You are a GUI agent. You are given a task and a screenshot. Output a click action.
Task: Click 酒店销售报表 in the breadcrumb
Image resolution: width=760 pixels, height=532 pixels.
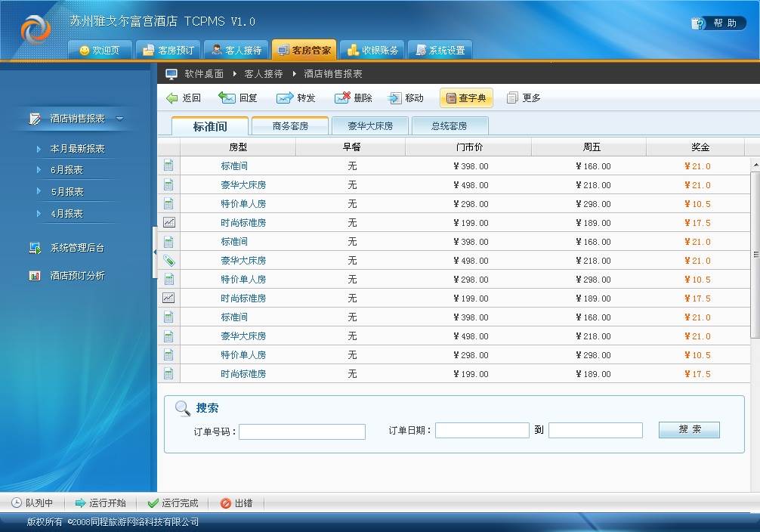333,74
